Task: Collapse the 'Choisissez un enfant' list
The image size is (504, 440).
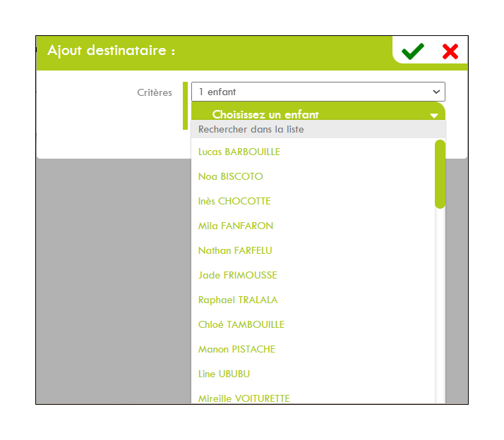Action: pos(318,112)
